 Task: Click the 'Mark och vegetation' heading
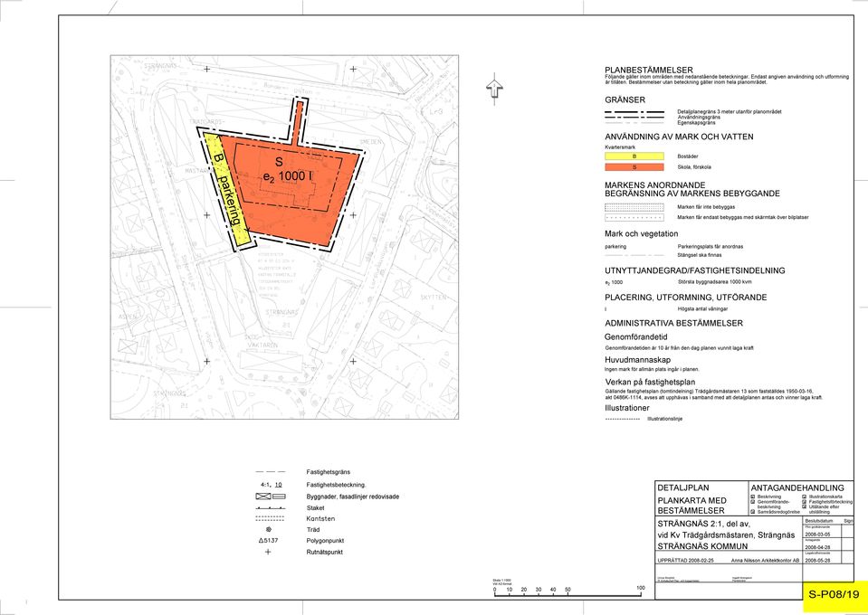pos(641,234)
